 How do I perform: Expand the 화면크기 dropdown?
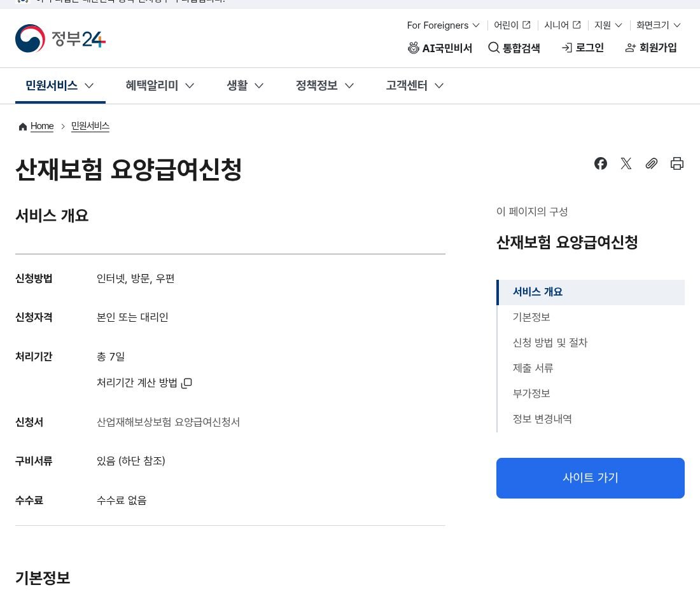tap(659, 25)
